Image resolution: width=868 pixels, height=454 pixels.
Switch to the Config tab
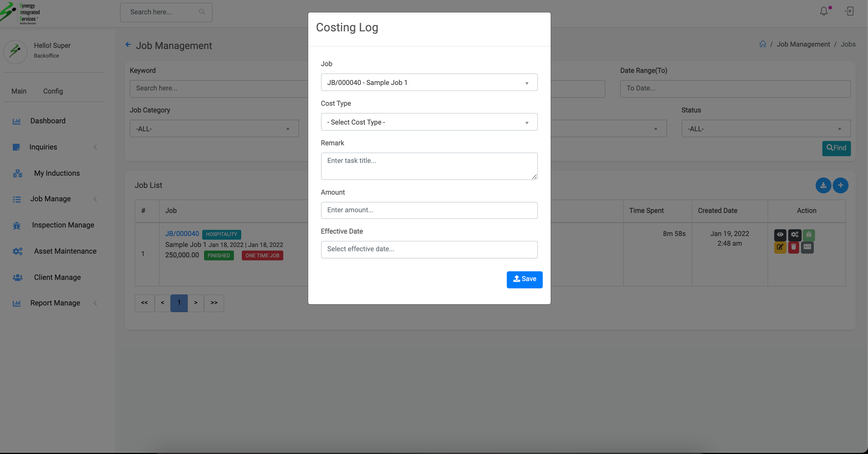click(x=53, y=91)
